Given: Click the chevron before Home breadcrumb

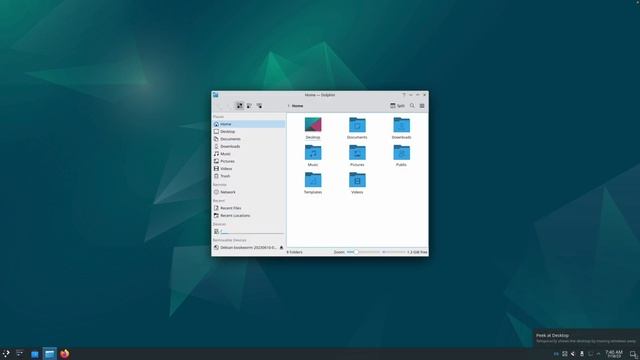Looking at the screenshot, I should pos(289,106).
